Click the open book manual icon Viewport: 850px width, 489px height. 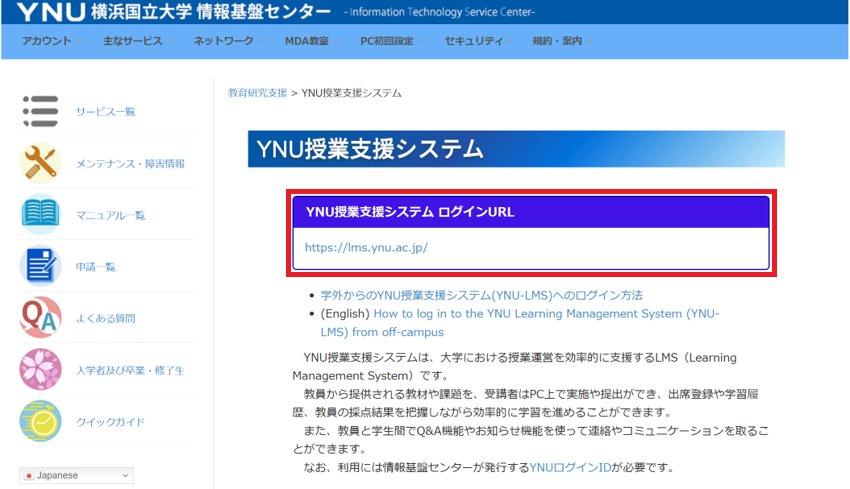41,214
